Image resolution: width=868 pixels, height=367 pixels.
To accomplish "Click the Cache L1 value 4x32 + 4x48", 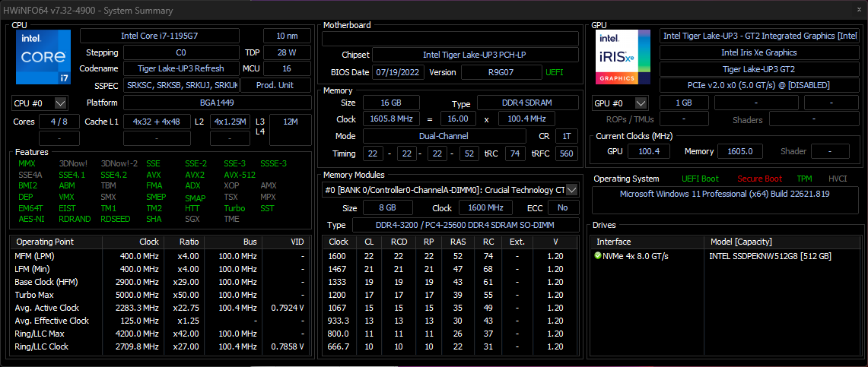I will 157,122.
